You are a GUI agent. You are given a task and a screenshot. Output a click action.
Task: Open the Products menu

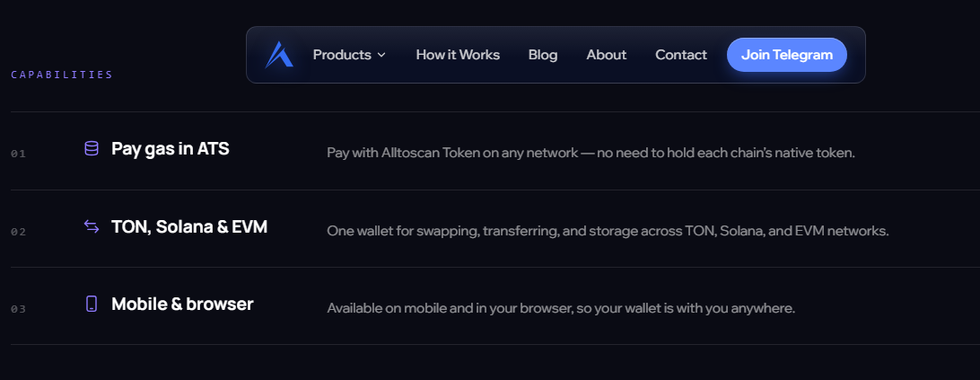coord(349,55)
